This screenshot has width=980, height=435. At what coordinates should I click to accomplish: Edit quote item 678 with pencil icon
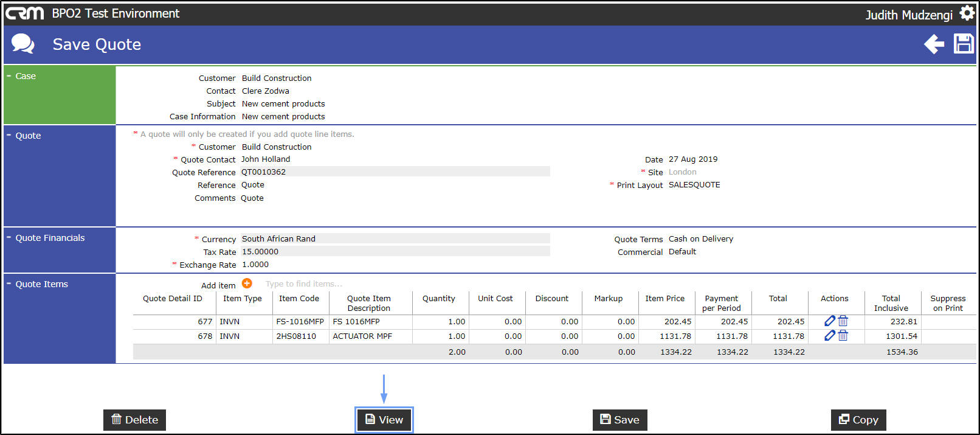coord(829,336)
